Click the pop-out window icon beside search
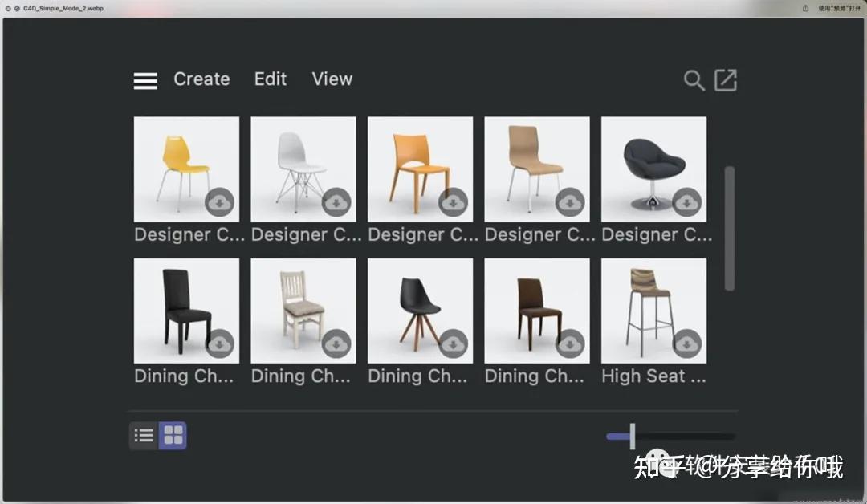Screen dimensions: 867x504 click(x=726, y=80)
